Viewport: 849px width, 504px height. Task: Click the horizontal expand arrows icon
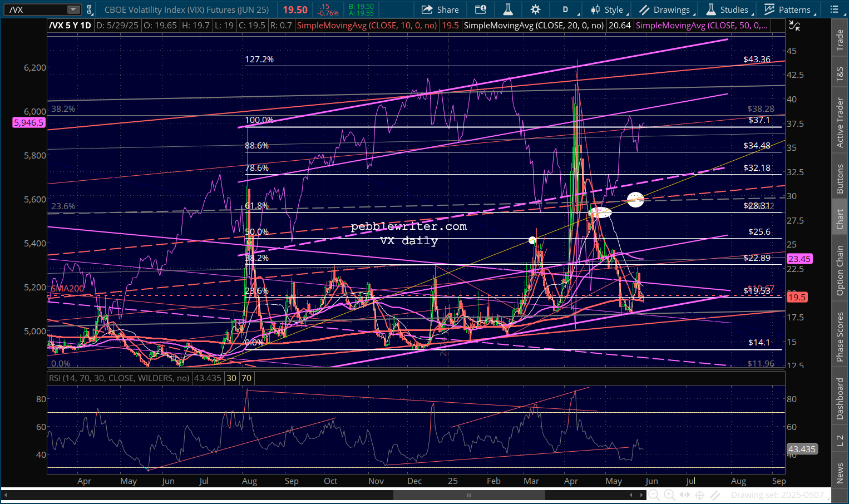(685, 495)
